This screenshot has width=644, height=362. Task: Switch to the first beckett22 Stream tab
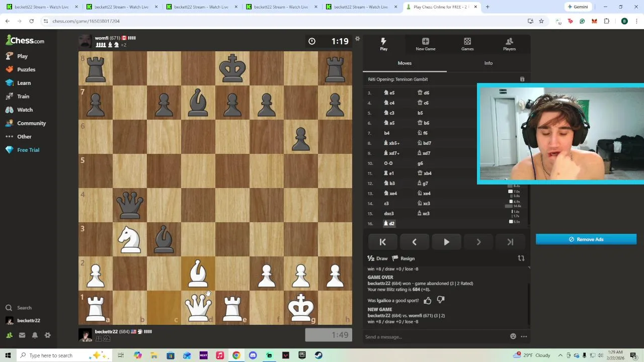(42, 7)
